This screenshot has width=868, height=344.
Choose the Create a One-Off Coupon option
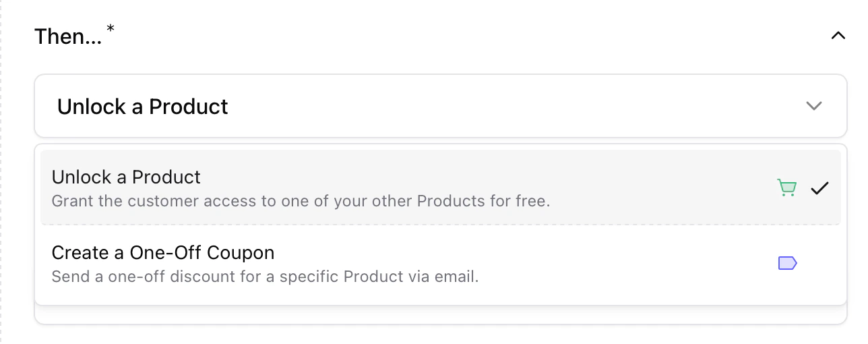404,263
